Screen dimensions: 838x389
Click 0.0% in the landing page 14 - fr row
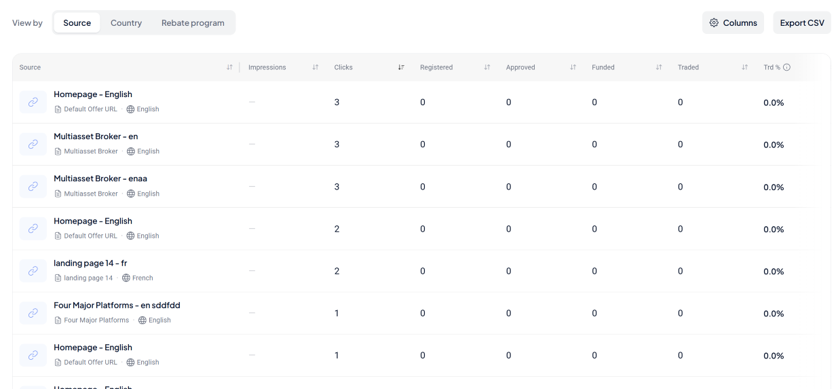click(x=774, y=271)
